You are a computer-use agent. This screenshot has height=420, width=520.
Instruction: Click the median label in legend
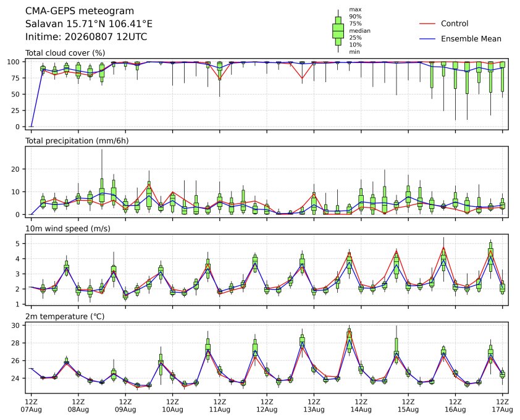[x=359, y=31]
